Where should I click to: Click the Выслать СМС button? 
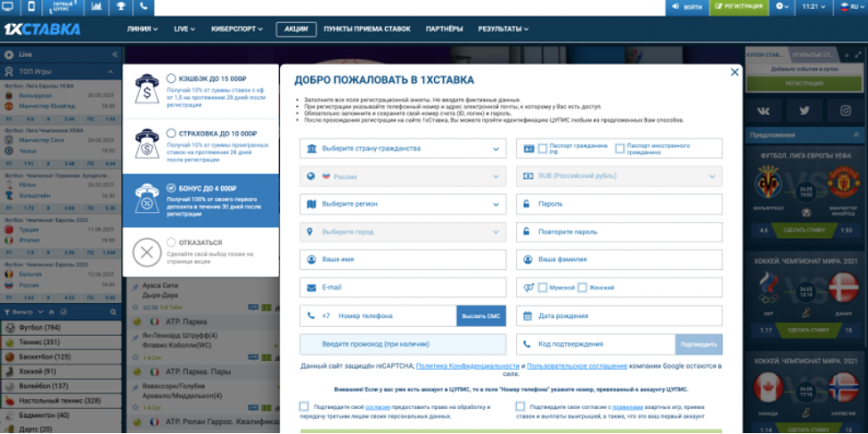click(481, 316)
